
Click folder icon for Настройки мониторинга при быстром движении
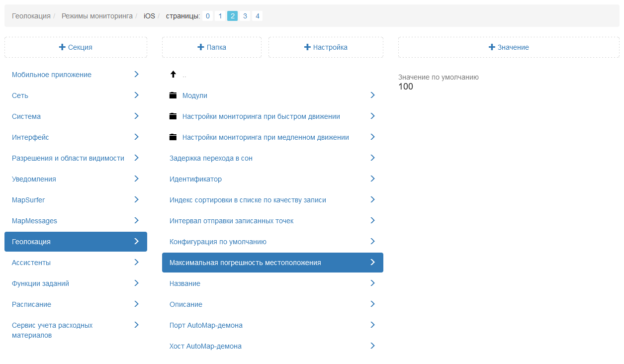[173, 116]
